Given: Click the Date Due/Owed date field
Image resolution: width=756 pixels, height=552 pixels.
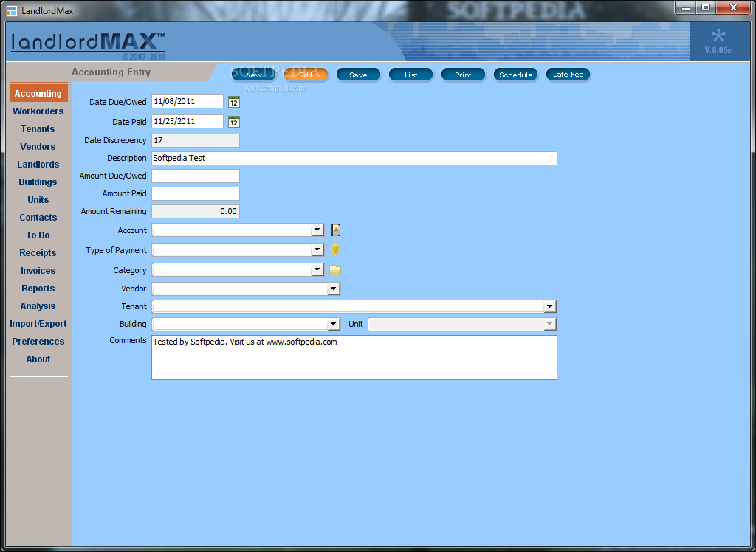Looking at the screenshot, I should point(188,102).
